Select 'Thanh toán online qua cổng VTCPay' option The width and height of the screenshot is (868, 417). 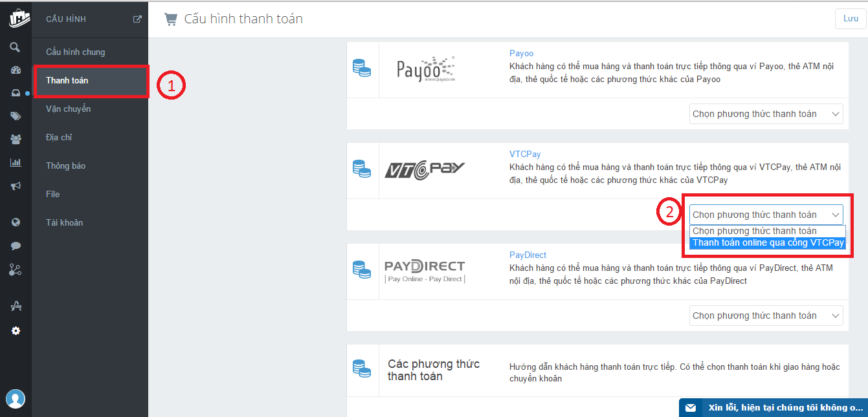(x=768, y=243)
